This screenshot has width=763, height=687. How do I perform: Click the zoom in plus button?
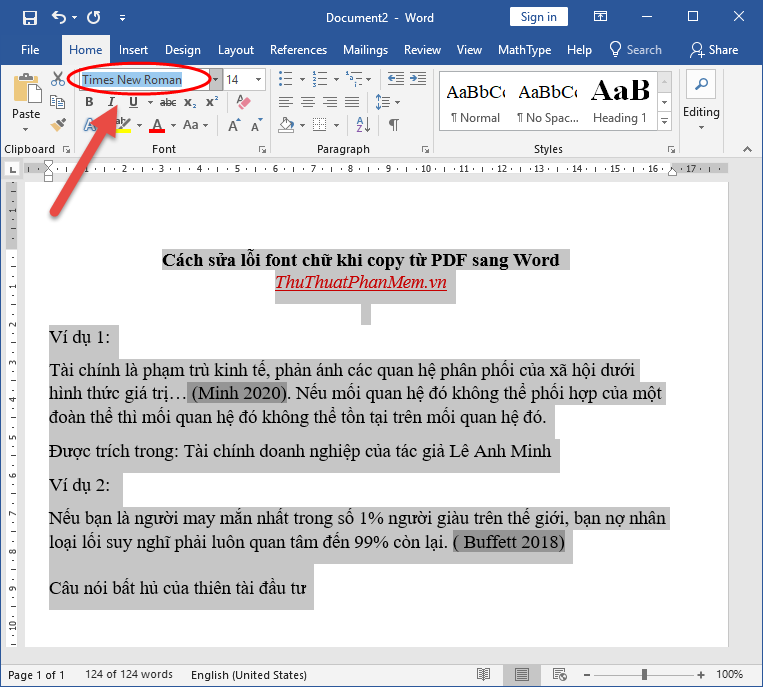click(701, 675)
